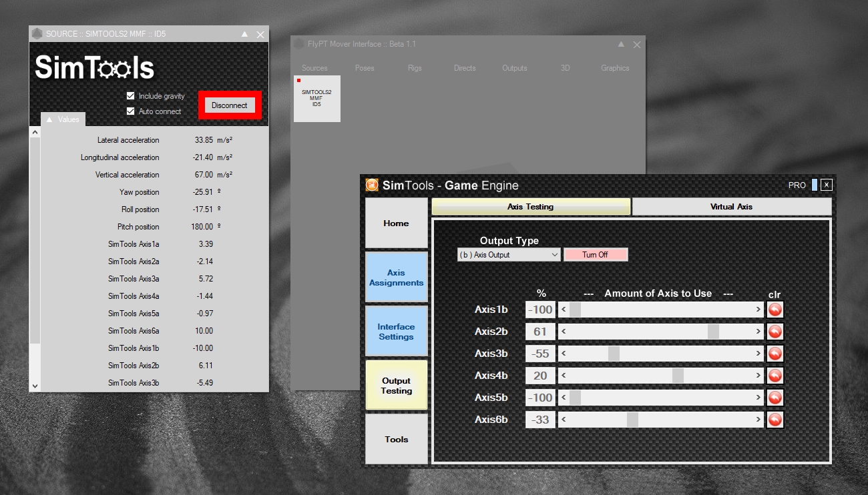Click Values list scrollbar down arrow

click(x=35, y=386)
